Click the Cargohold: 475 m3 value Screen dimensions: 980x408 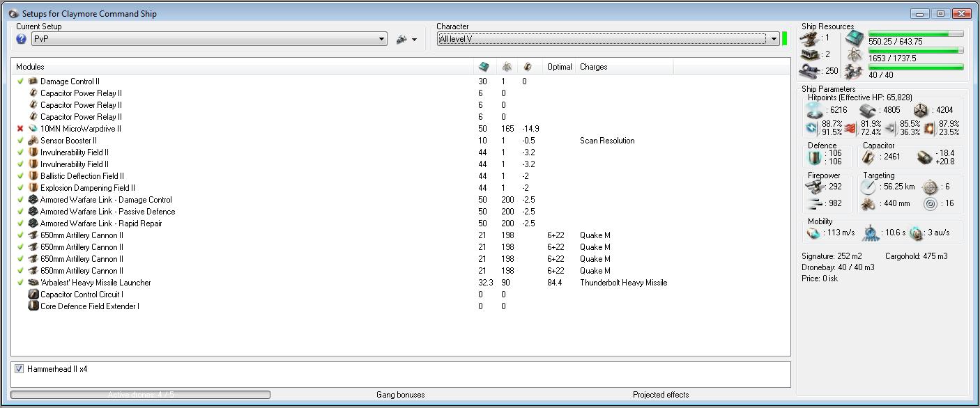click(x=917, y=256)
